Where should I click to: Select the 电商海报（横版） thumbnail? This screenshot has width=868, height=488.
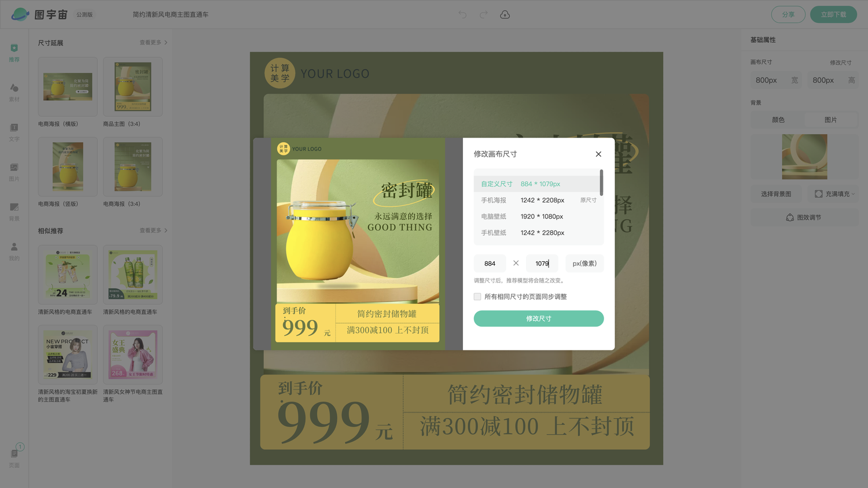[68, 86]
